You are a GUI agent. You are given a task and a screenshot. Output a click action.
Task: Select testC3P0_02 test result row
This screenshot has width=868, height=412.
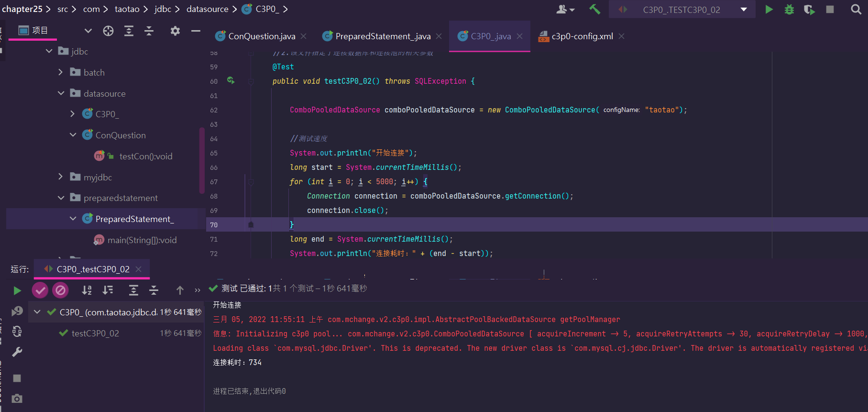117,333
